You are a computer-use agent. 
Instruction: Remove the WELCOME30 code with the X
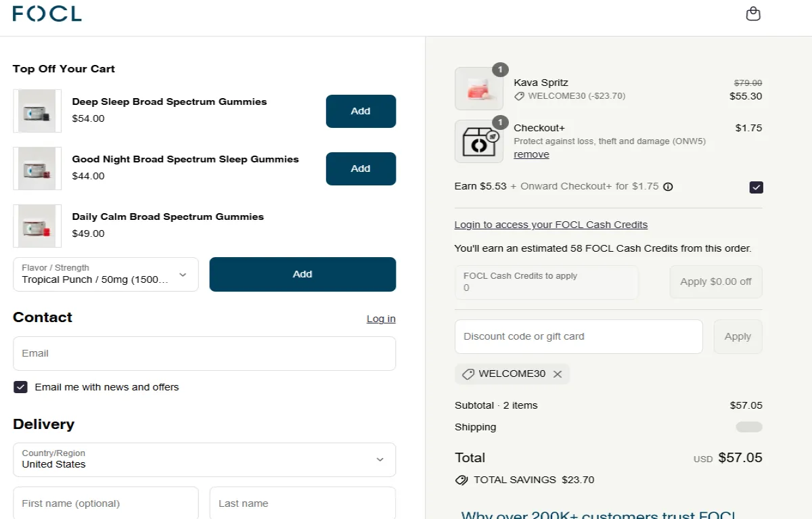click(558, 374)
